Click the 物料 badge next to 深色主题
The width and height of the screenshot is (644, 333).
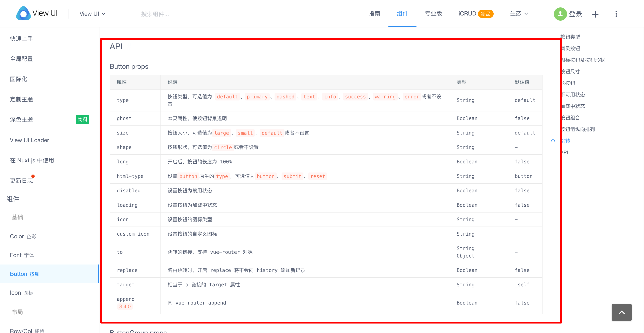[83, 119]
